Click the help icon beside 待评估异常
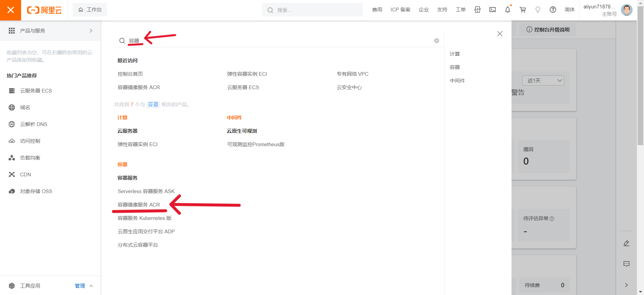644x295 pixels. pos(552,219)
